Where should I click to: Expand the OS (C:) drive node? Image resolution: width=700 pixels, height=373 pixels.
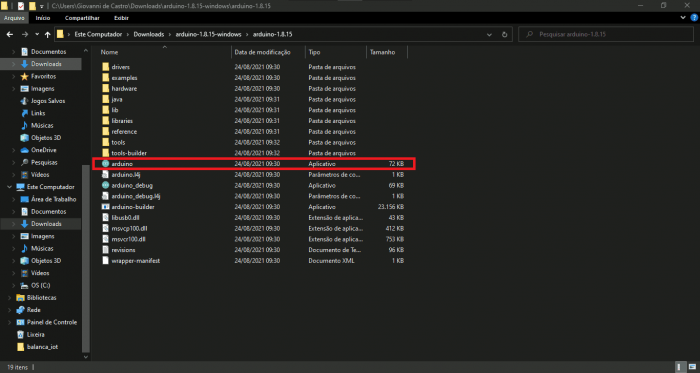tap(14, 285)
